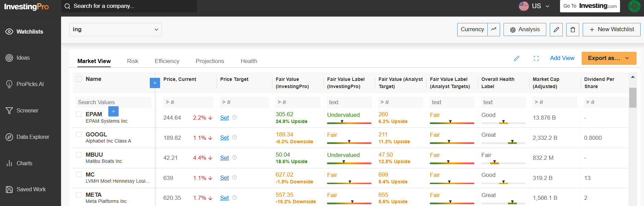
Task: Open the 'ing' watchlist dropdown
Action: (116, 29)
